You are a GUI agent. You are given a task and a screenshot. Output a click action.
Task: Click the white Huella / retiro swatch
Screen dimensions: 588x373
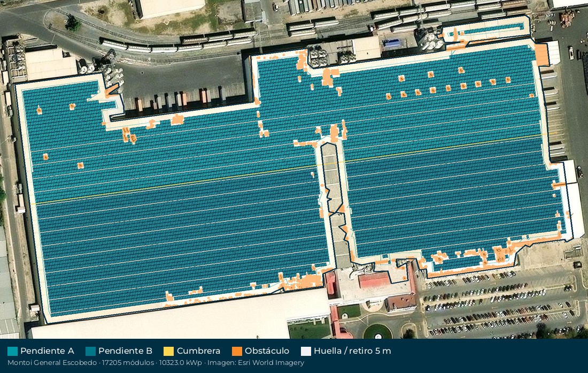tap(306, 351)
